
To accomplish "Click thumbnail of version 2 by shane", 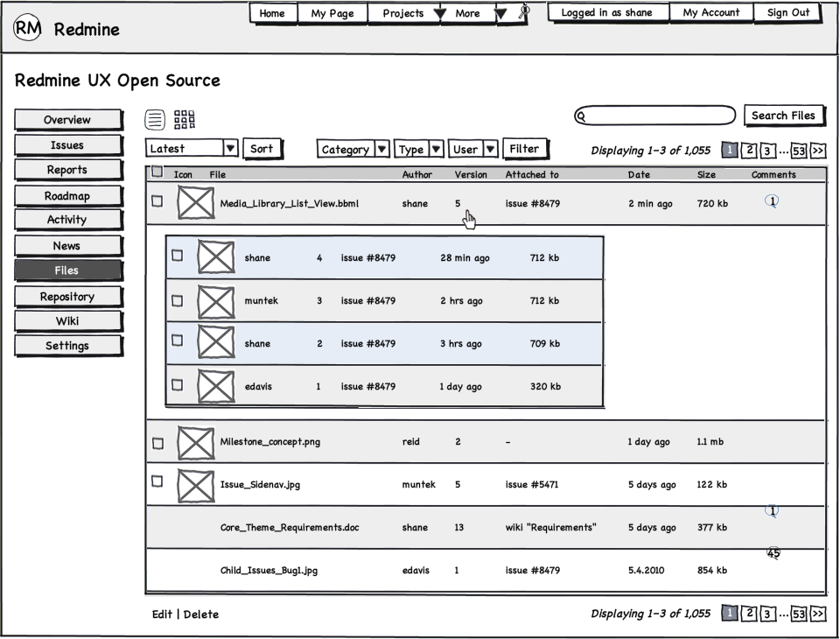I will click(216, 342).
